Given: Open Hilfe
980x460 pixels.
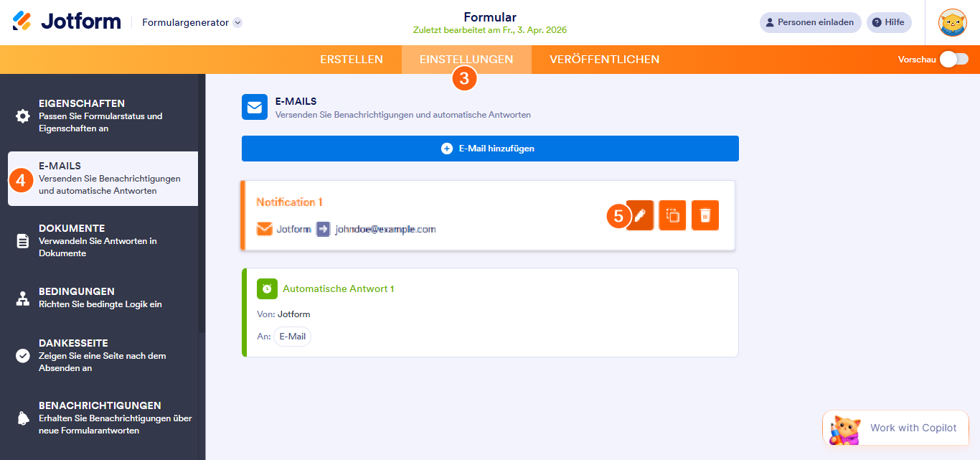Looking at the screenshot, I should [888, 22].
